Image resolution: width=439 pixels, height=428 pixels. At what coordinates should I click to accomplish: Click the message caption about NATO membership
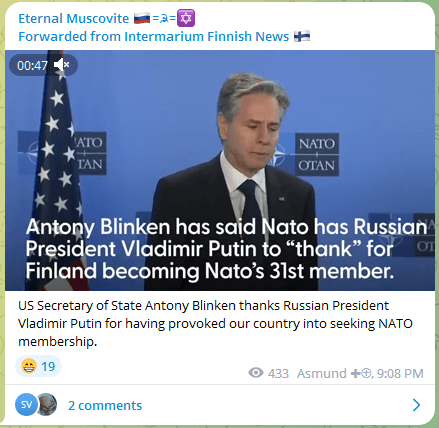pos(215,323)
